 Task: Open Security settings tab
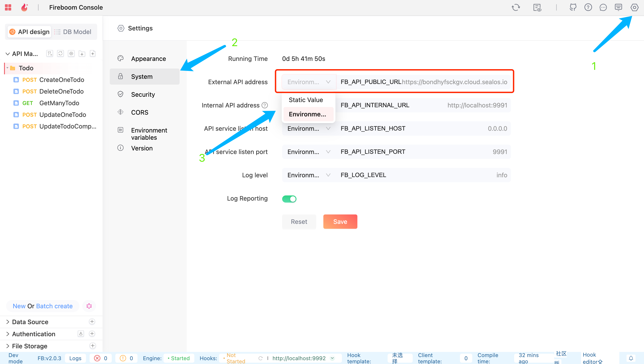tap(144, 94)
